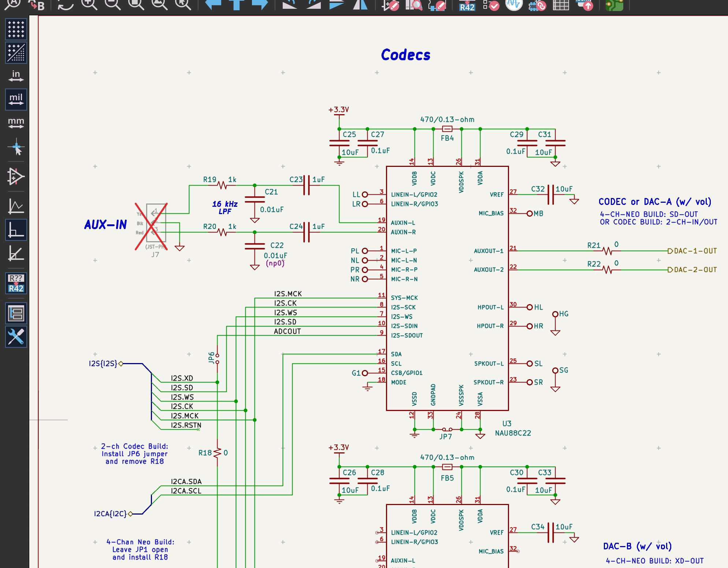This screenshot has width=728, height=568.
Task: Open the symbol fields table editor
Action: [561, 5]
